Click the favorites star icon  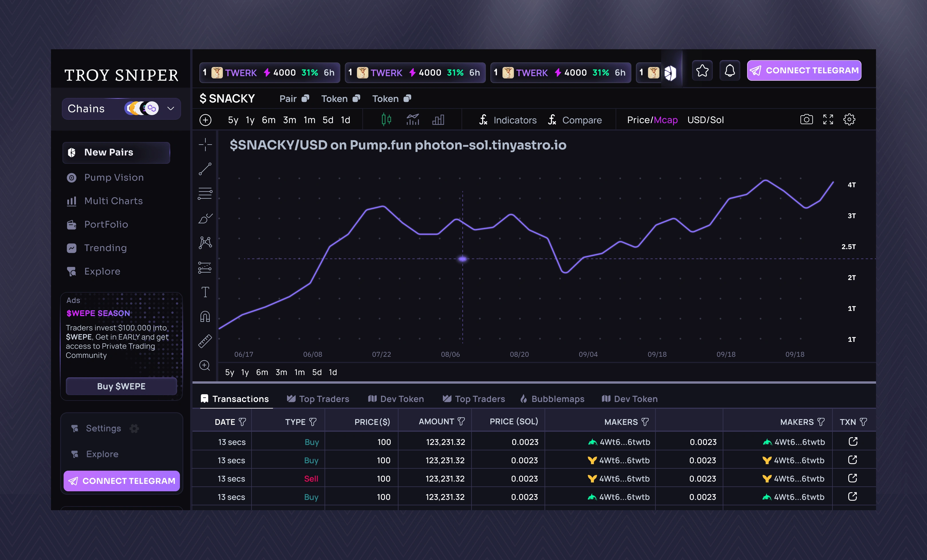coord(702,71)
